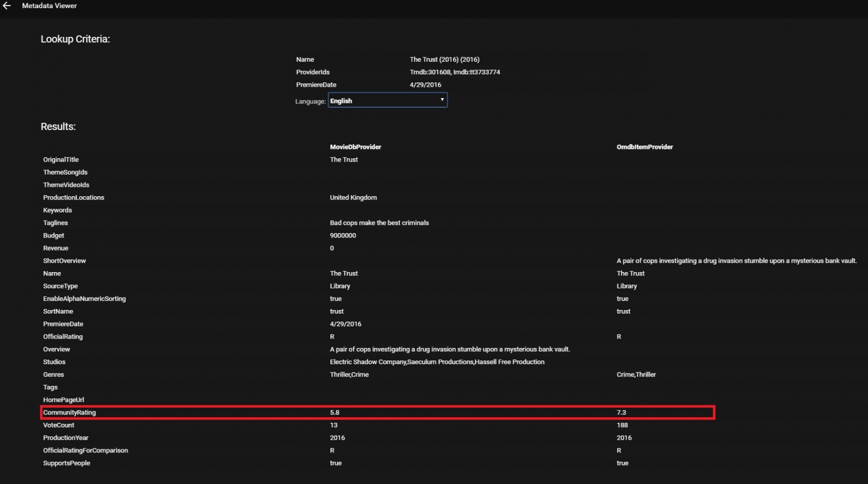Click the tagline text about bad cops
Viewport: 868px width, 484px height.
[x=379, y=223]
